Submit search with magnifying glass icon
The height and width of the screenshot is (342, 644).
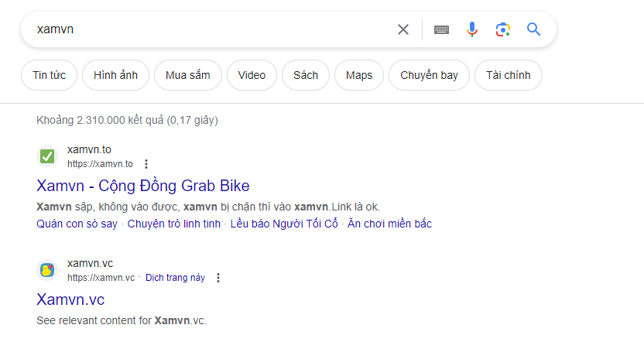point(533,29)
